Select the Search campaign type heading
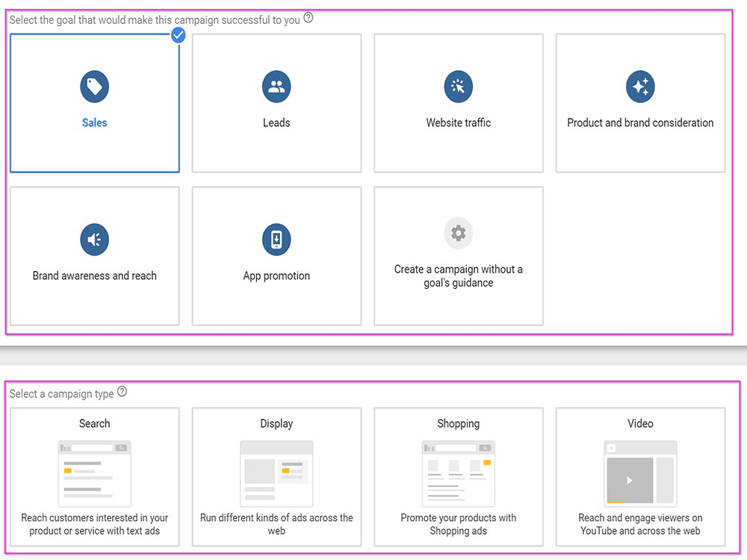 point(94,423)
